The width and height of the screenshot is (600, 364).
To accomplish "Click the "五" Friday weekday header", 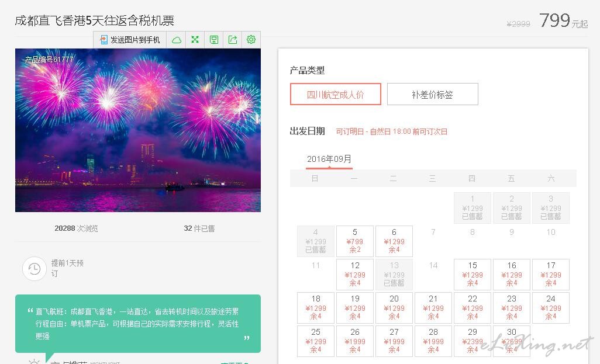I will [x=511, y=178].
